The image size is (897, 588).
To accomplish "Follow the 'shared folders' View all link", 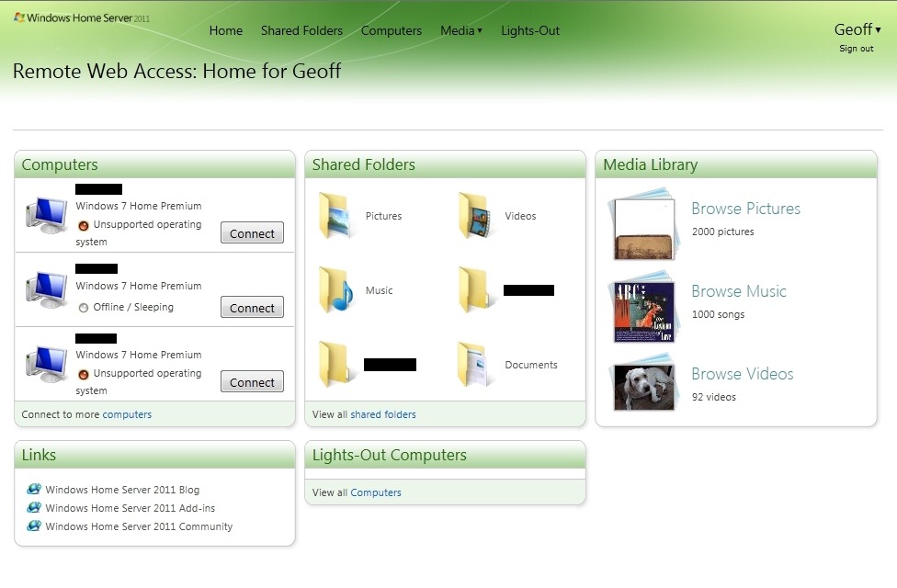I will pos(382,414).
